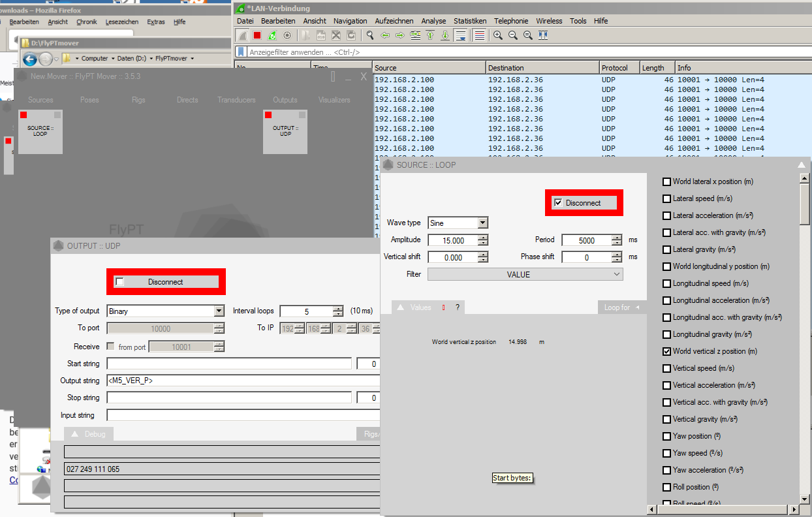Click red status square on OUTPUT UDP module
Image resolution: width=812 pixels, height=517 pixels.
point(268,115)
